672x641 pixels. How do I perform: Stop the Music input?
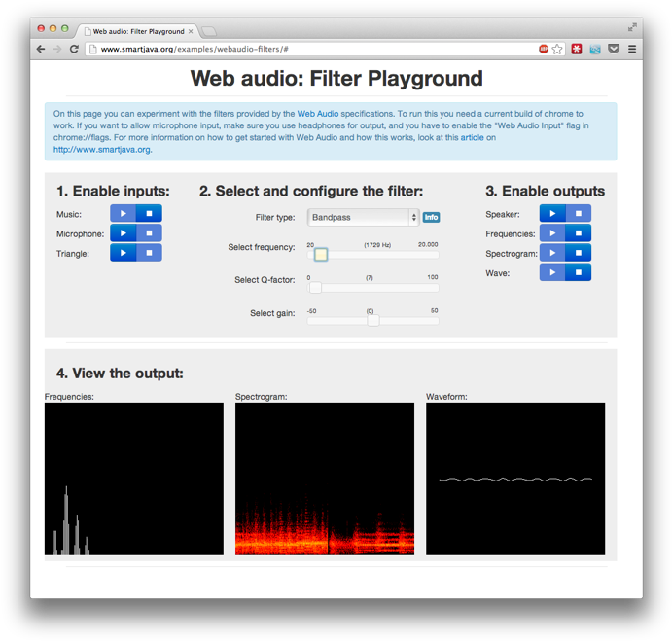coord(149,214)
